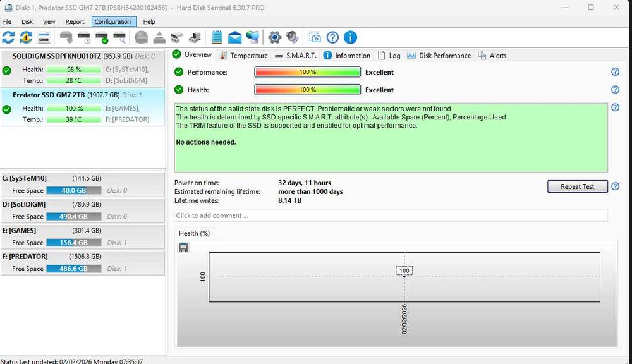Click the speaker sound toolbar icon
Screen dimensions: 632x364
[292, 37]
